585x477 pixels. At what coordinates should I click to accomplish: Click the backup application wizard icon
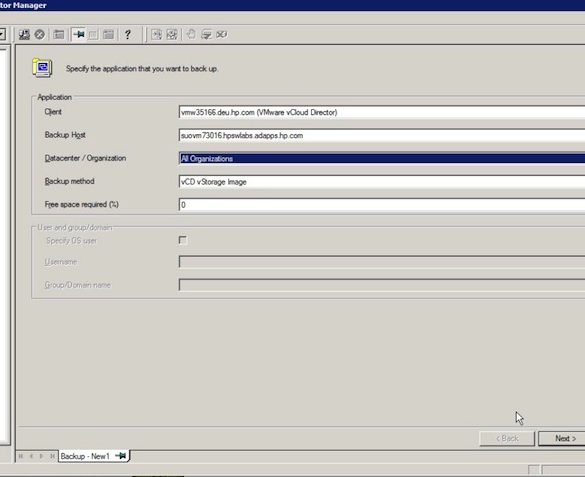[42, 68]
